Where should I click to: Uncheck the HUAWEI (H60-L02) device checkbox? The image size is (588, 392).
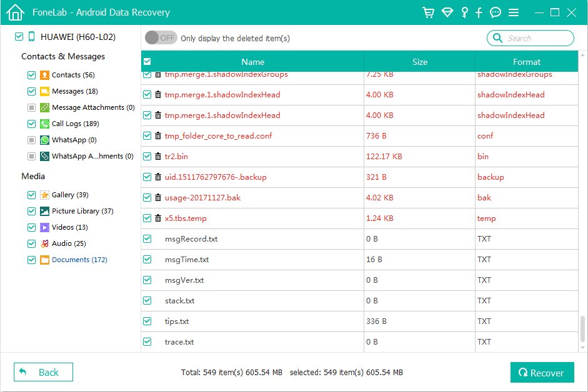[x=19, y=37]
